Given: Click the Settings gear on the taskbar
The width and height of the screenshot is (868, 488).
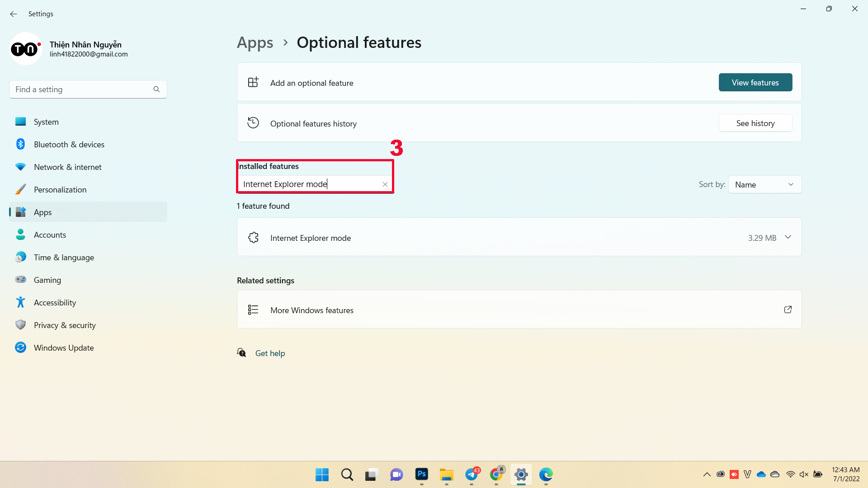Looking at the screenshot, I should point(521,474).
